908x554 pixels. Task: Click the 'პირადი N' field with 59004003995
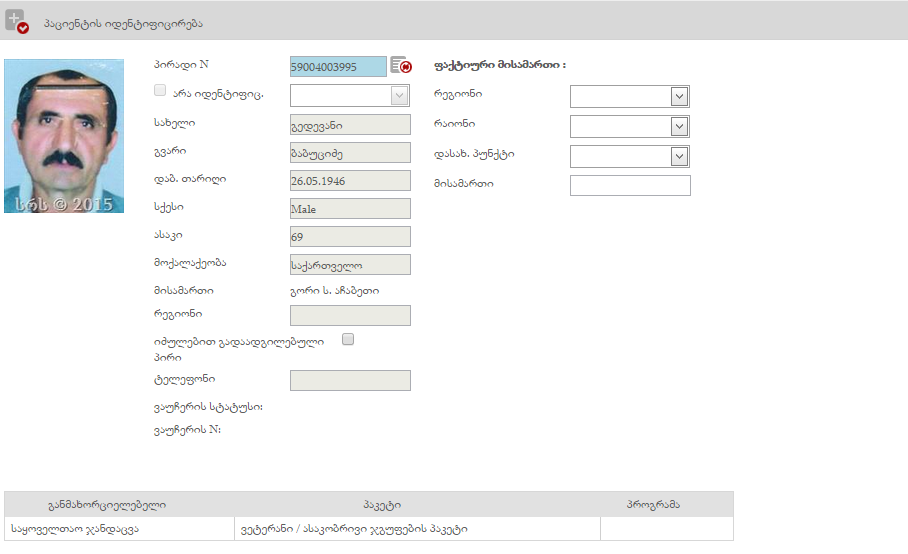[x=337, y=66]
